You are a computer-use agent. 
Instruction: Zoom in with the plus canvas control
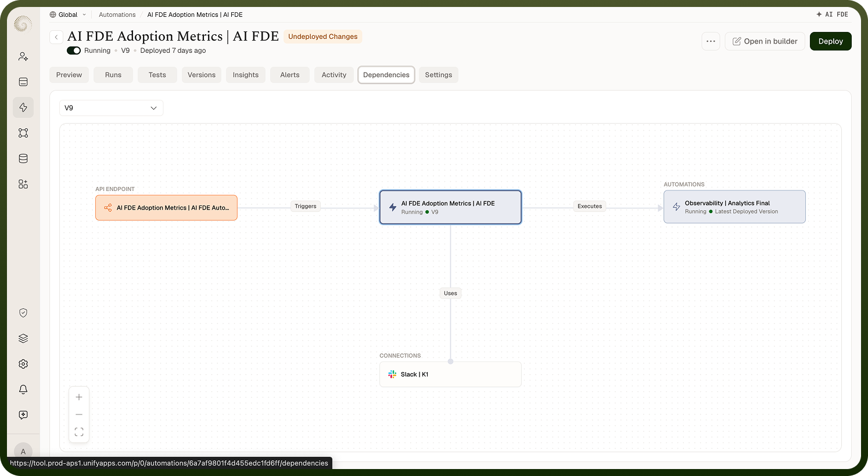79,397
